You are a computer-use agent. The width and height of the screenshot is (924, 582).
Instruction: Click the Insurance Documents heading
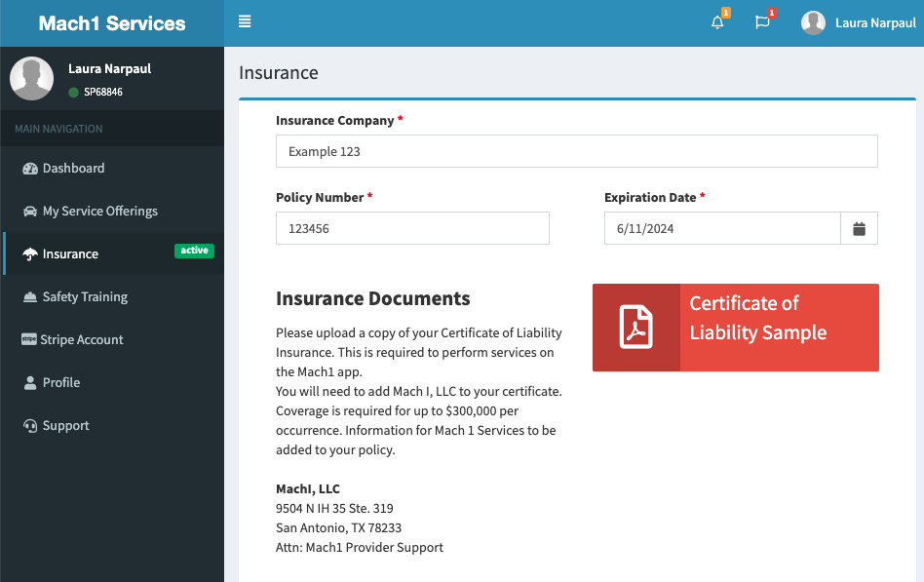373,298
